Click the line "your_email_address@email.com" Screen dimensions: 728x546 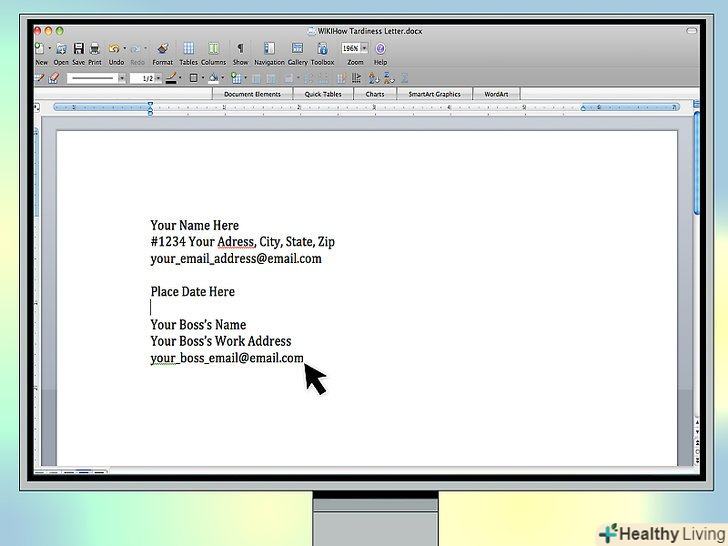click(236, 259)
